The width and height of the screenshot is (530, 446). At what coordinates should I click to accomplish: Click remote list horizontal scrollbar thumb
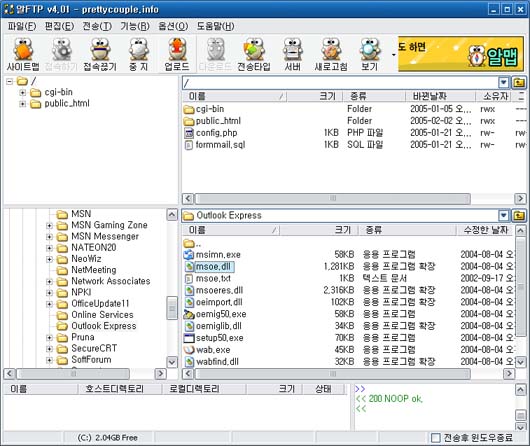pyautogui.click(x=333, y=198)
